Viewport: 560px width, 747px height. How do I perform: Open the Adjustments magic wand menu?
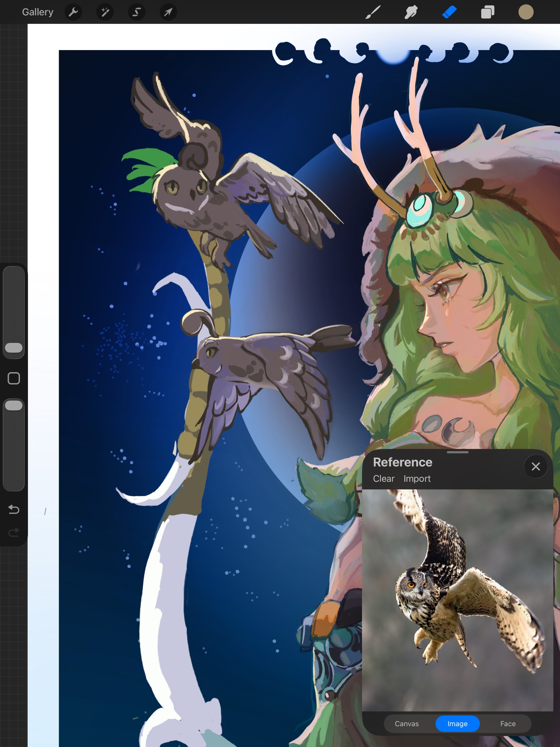[x=105, y=12]
